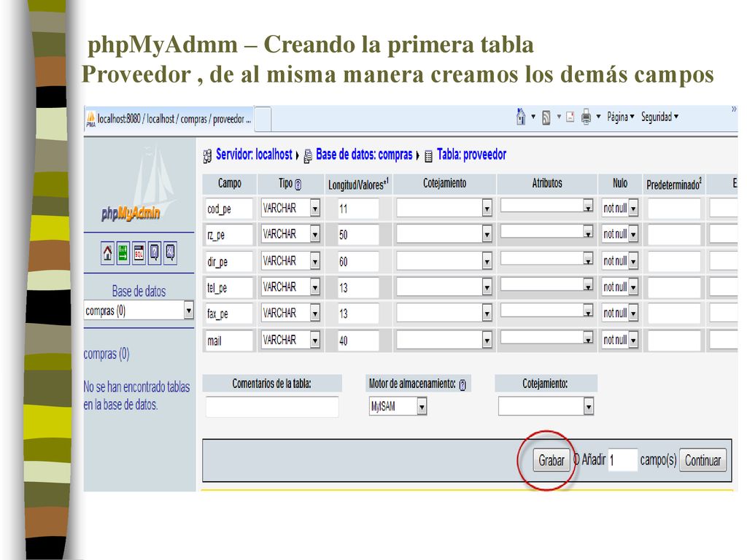Open Tipo dropdown for cod_pe row
The width and height of the screenshot is (747, 560).
click(314, 208)
